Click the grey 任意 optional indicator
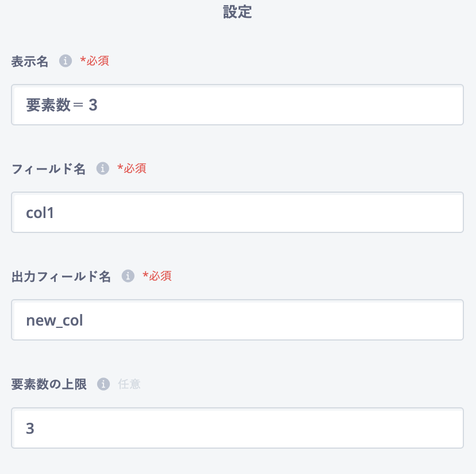 (129, 384)
